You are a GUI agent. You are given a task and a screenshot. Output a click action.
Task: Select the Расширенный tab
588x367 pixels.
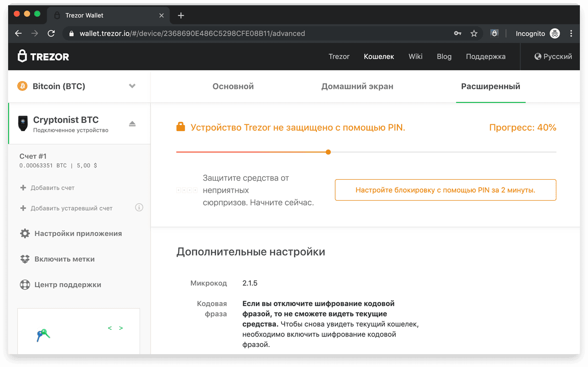(491, 86)
